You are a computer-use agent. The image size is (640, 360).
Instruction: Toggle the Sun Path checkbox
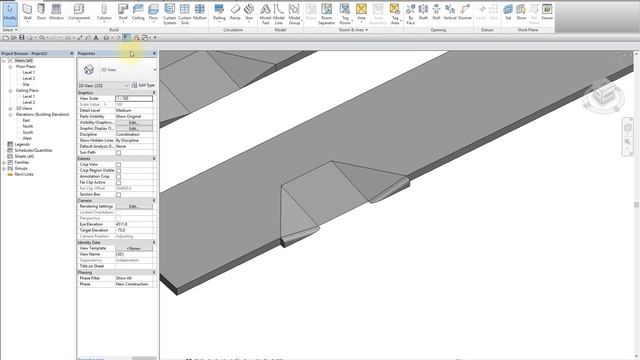tap(118, 153)
